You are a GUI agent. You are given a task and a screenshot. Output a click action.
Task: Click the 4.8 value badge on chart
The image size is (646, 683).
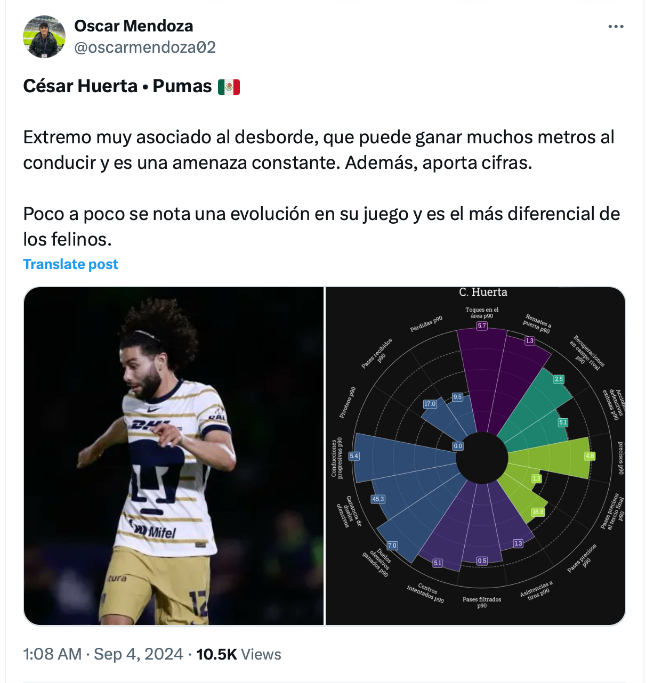(589, 456)
